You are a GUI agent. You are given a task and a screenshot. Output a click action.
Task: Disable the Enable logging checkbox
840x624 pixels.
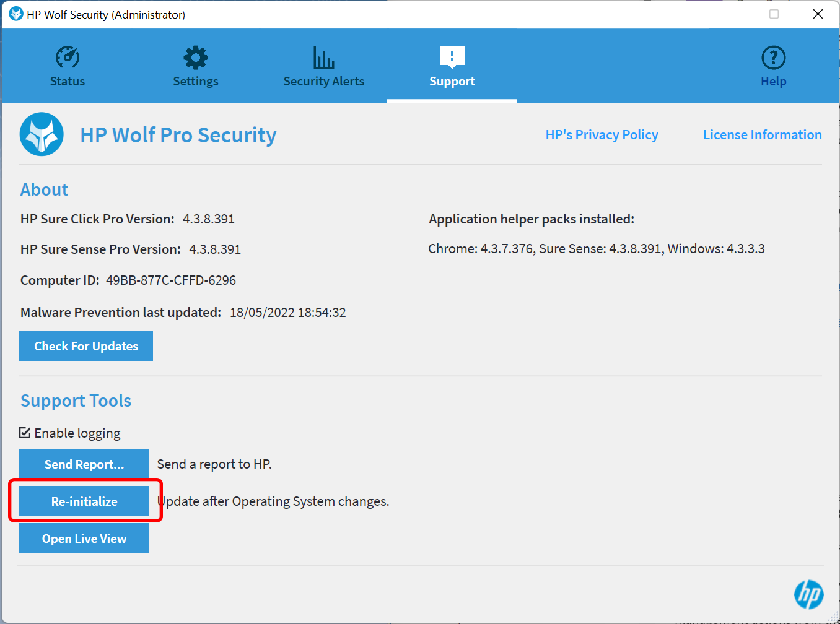(x=25, y=433)
